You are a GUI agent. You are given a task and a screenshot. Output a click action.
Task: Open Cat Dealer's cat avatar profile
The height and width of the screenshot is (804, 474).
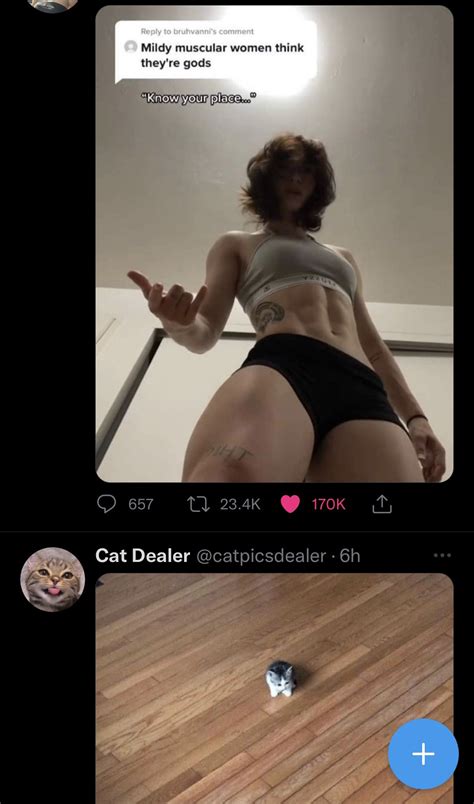click(52, 579)
